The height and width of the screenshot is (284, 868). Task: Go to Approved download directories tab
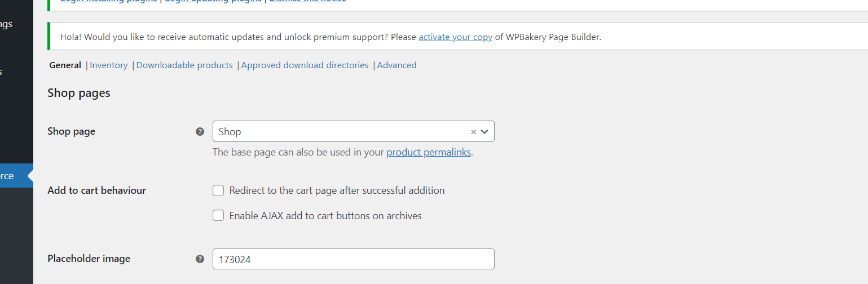pyautogui.click(x=305, y=65)
